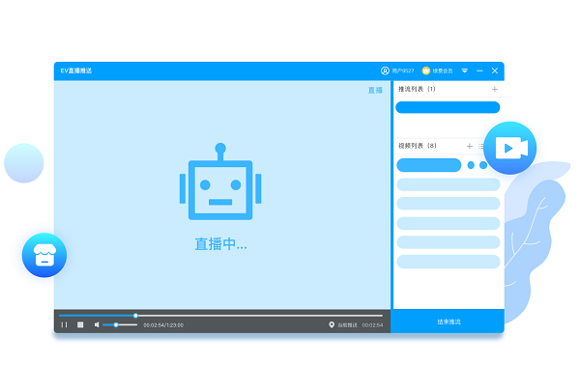Select the highlighted first item in 视频列表
The image size is (580, 392).
(428, 165)
